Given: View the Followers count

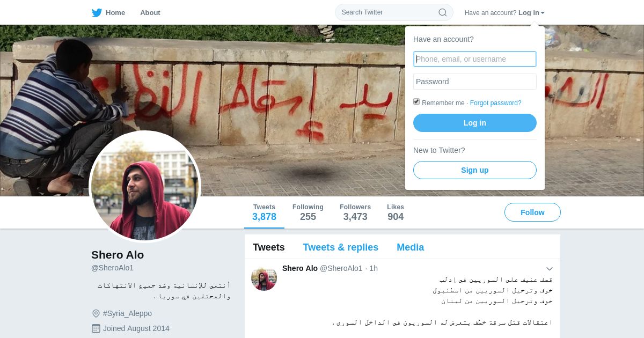Looking at the screenshot, I should (355, 212).
